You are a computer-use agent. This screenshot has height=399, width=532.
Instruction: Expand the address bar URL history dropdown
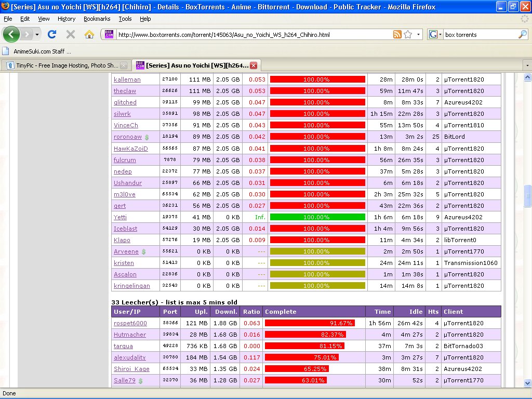tap(418, 35)
